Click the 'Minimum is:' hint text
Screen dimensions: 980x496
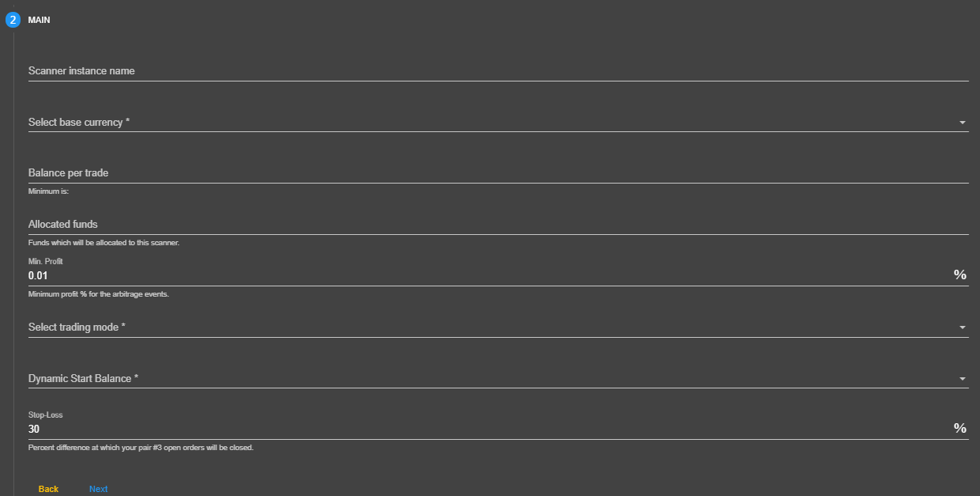click(x=49, y=191)
